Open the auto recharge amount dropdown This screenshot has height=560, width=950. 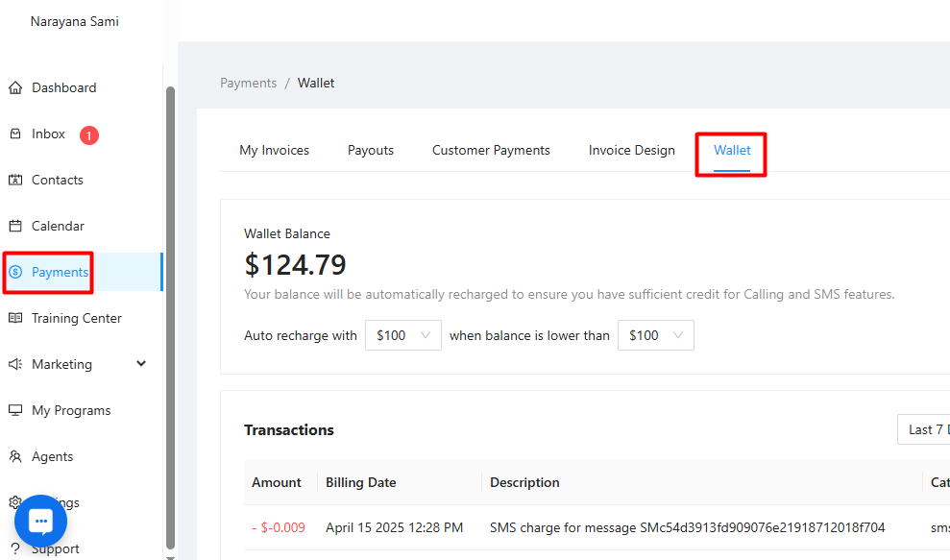402,335
